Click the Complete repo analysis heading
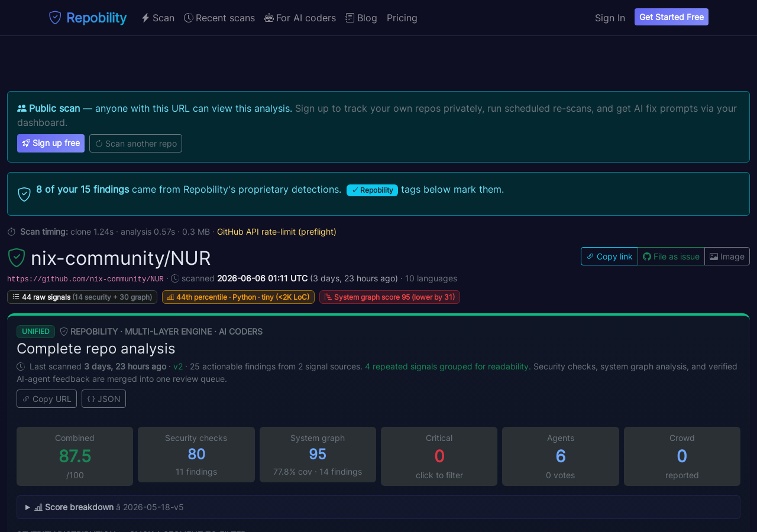The height and width of the screenshot is (532, 757). point(96,348)
